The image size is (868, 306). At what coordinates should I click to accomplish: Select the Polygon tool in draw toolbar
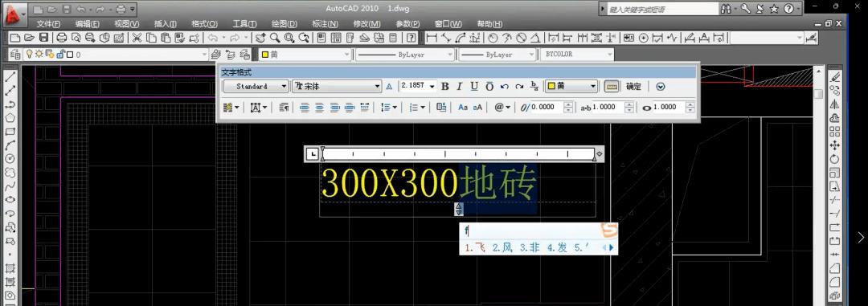point(10,118)
